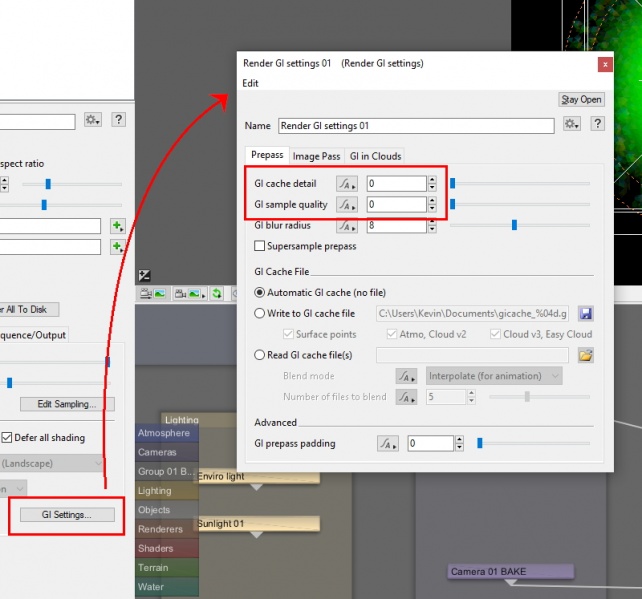Open the Blend mode Interpolate dropdown
This screenshot has height=599, width=642.
pos(494,376)
